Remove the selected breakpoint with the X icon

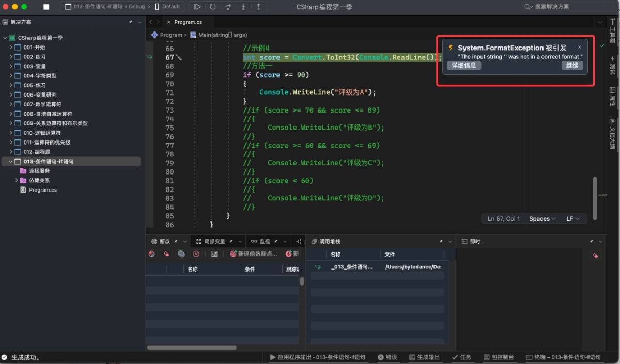(x=196, y=254)
